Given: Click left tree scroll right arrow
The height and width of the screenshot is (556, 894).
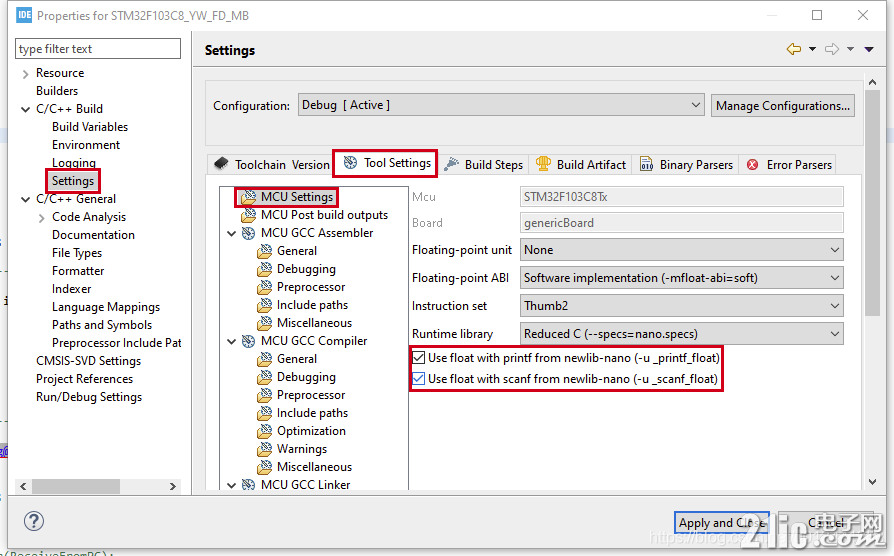Looking at the screenshot, I should 173,486.
